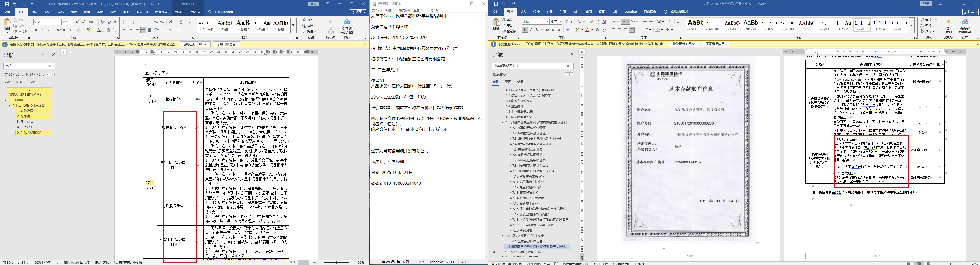The width and height of the screenshot is (980, 265).
Task: Open the 表设计 tab in left Word
Action: (x=179, y=12)
